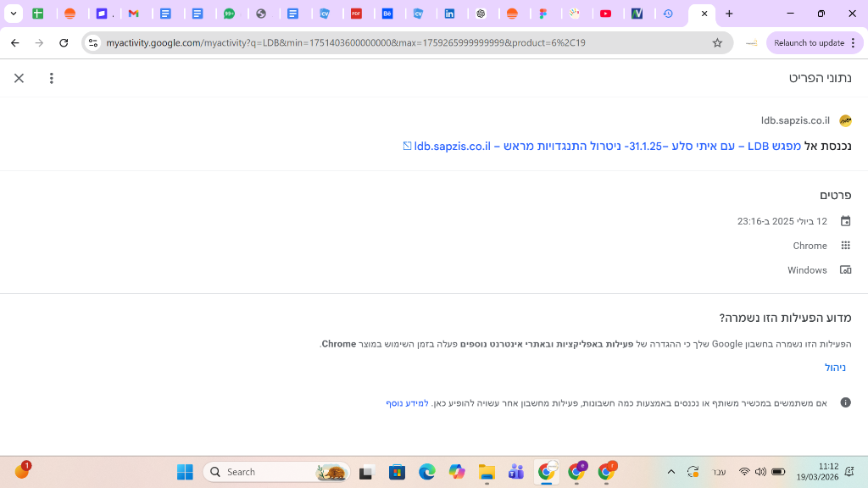Switch to the YouTube tab

(605, 14)
